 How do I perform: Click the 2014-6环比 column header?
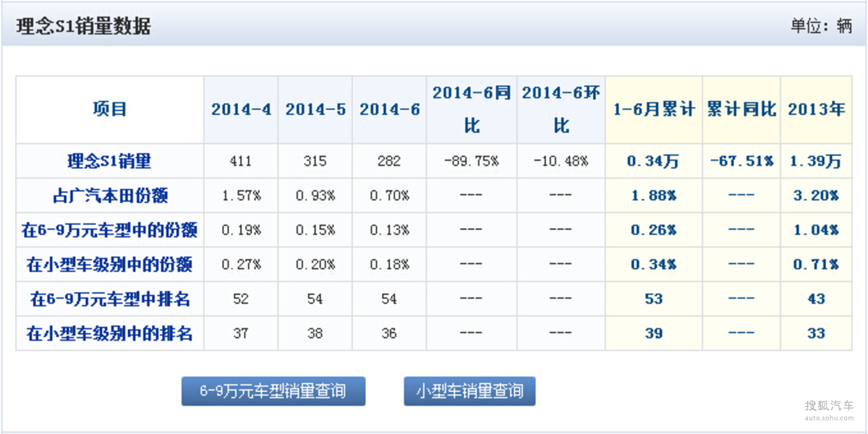(561, 109)
